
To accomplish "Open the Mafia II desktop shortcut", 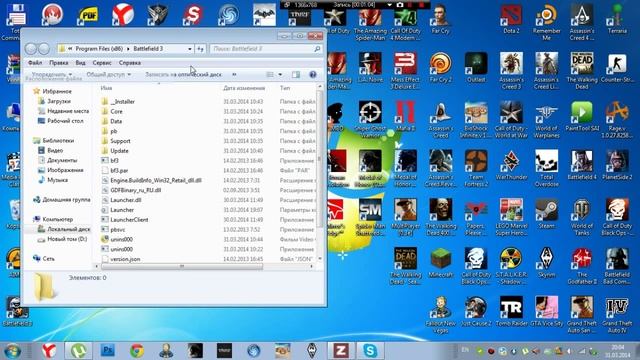I will click(405, 116).
